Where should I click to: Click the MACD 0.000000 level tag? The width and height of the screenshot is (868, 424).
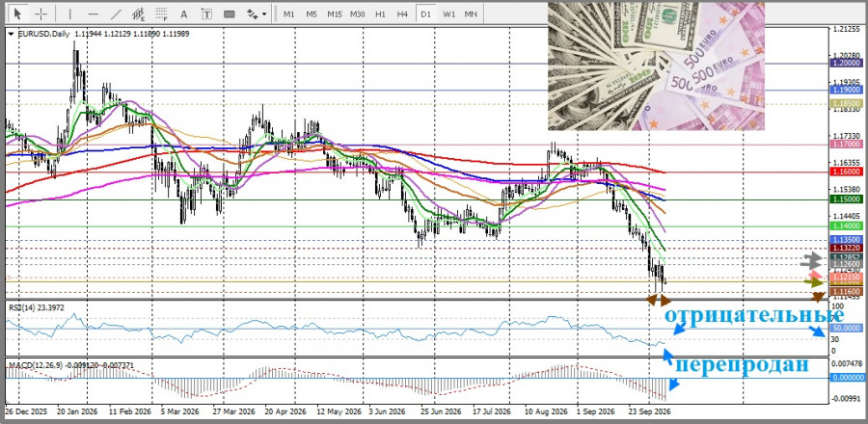point(847,378)
